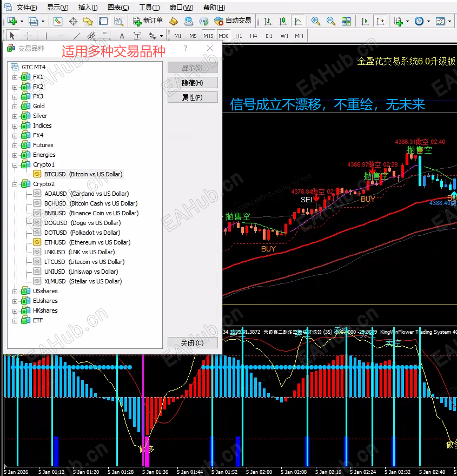This screenshot has width=457, height=476.
Task: Switch timeframe to D1
Action: click(x=269, y=36)
